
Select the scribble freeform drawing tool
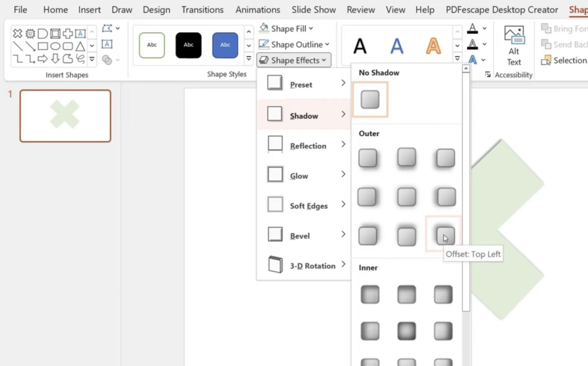[x=80, y=59]
